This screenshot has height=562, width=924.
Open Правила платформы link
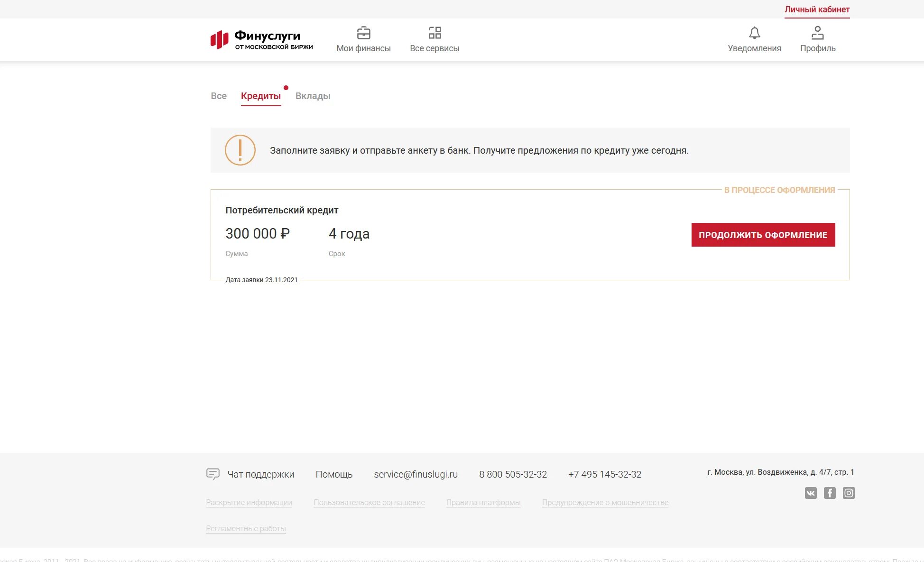tap(483, 503)
